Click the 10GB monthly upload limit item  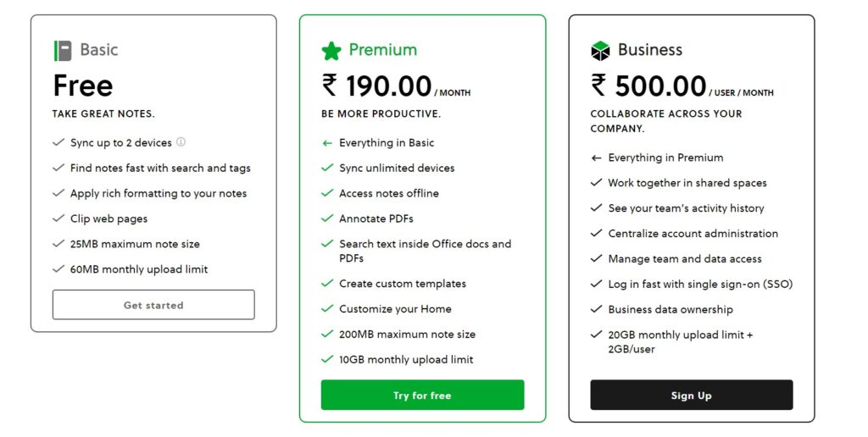click(x=406, y=360)
